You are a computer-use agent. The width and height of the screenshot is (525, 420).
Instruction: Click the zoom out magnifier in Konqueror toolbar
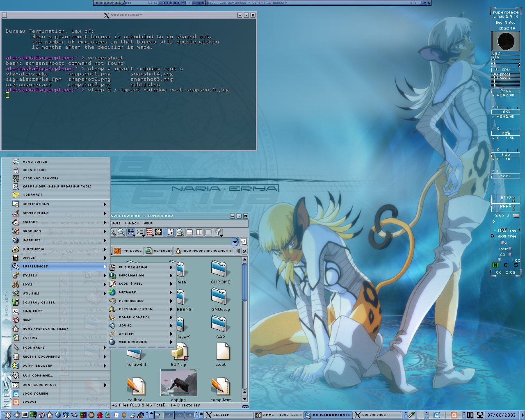click(121, 232)
